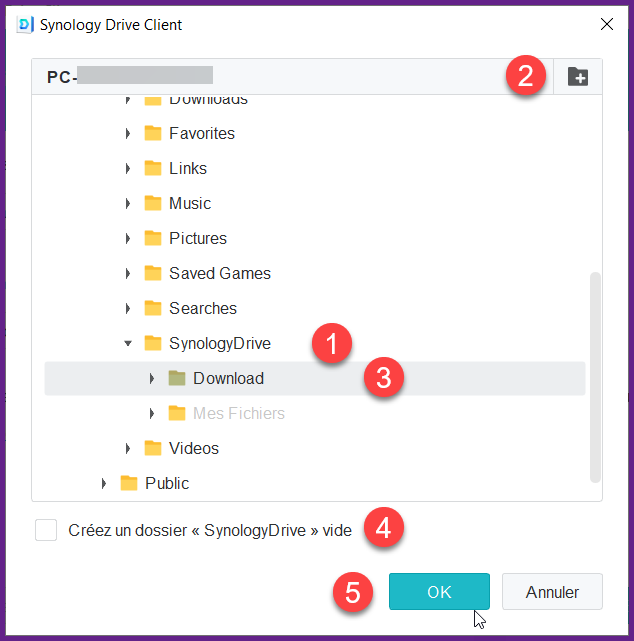This screenshot has width=634, height=641.
Task: Click the Pictures folder icon
Action: [153, 238]
